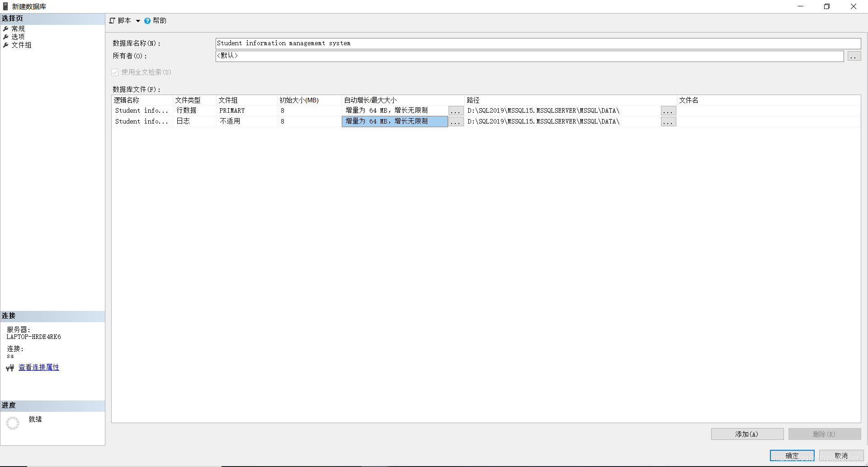The height and width of the screenshot is (467, 868).
Task: Minimize the 新建数据库 window
Action: [x=801, y=6]
